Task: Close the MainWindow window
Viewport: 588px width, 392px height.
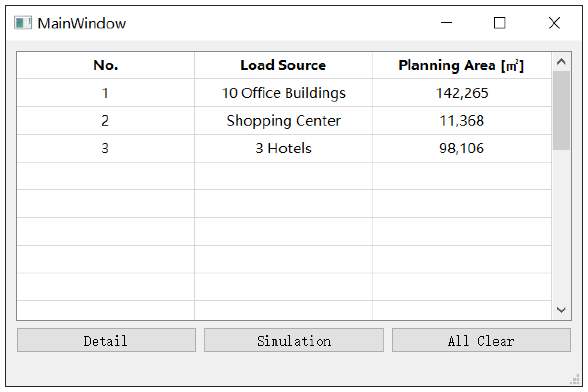Action: click(554, 23)
